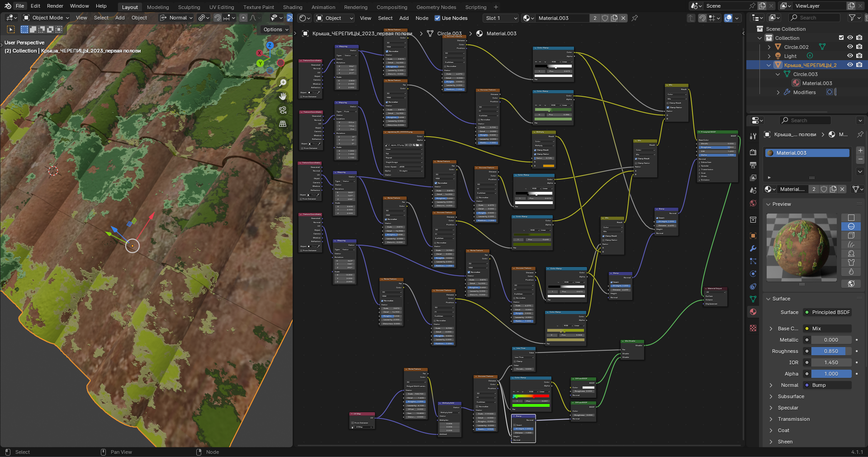Image resolution: width=868 pixels, height=457 pixels.
Task: Switch to the UV Editing workspace tab
Action: pyautogui.click(x=222, y=7)
